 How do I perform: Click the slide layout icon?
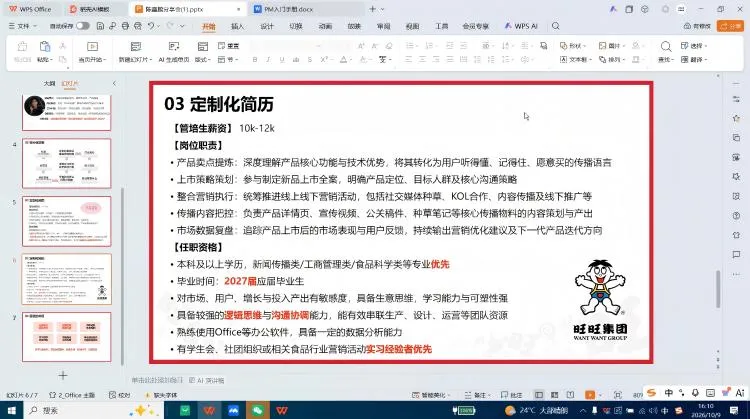[203, 46]
